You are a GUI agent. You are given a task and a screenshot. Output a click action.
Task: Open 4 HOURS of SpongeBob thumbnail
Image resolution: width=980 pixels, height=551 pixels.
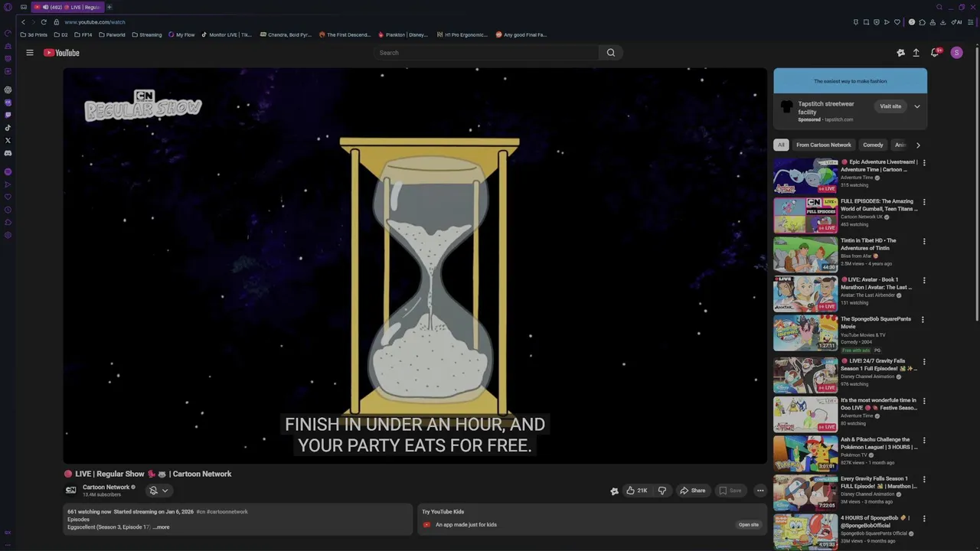(805, 533)
